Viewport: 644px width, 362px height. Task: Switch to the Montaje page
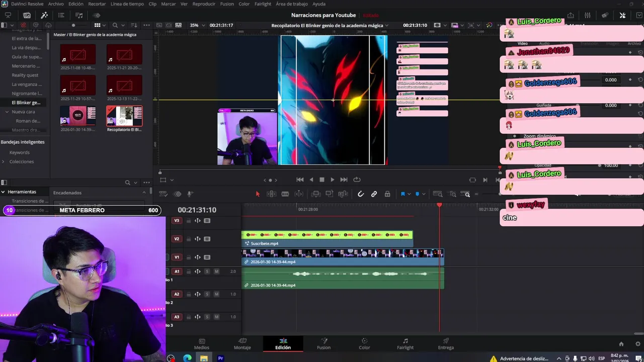click(x=242, y=344)
